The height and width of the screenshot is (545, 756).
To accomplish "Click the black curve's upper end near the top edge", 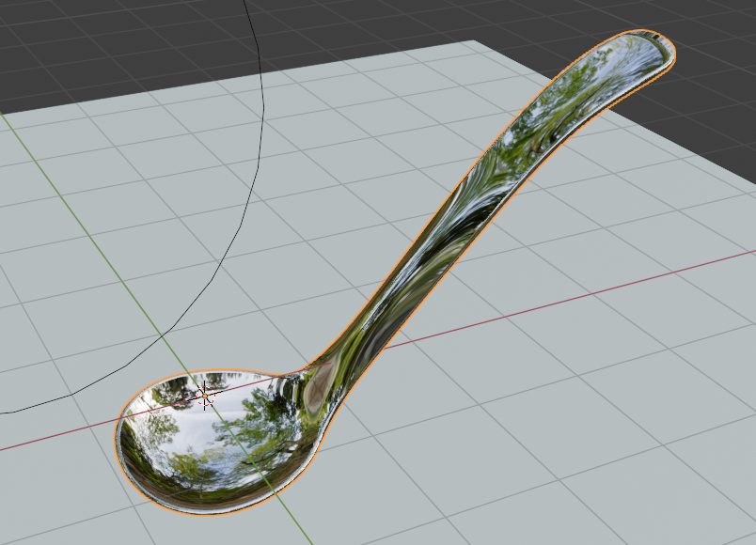I will pyautogui.click(x=245, y=8).
